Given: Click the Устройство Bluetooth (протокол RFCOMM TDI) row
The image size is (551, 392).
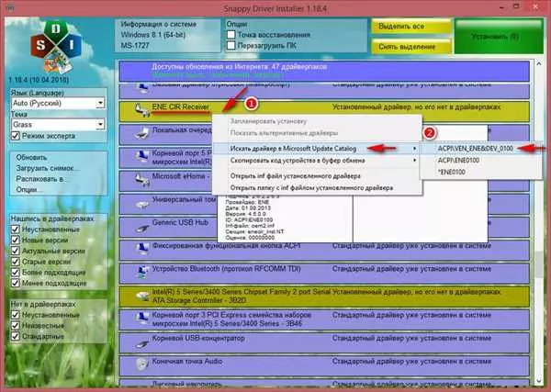Looking at the screenshot, I should [324, 273].
